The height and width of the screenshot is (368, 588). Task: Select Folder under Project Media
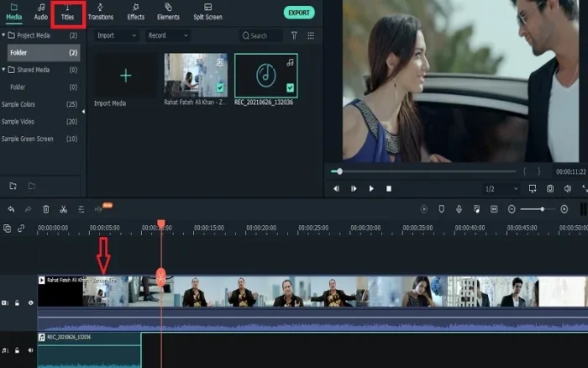pyautogui.click(x=44, y=53)
